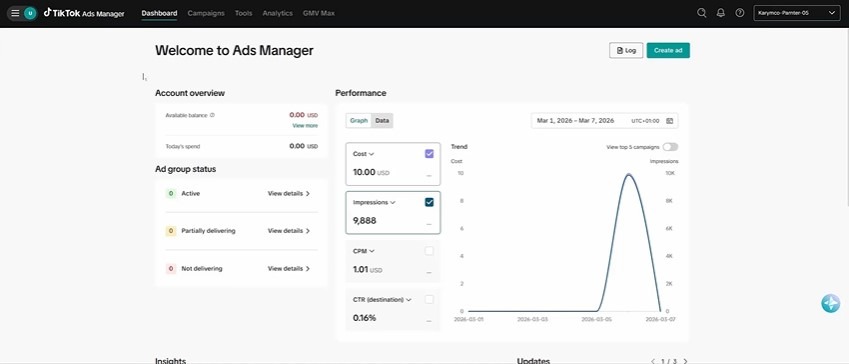The height and width of the screenshot is (364, 849).
Task: Click the 0.16% CTR value
Action: click(364, 318)
